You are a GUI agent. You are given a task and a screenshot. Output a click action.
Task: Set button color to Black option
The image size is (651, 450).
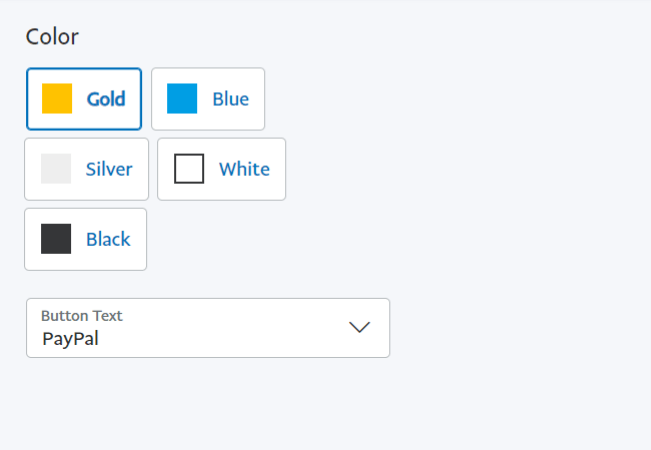point(85,239)
